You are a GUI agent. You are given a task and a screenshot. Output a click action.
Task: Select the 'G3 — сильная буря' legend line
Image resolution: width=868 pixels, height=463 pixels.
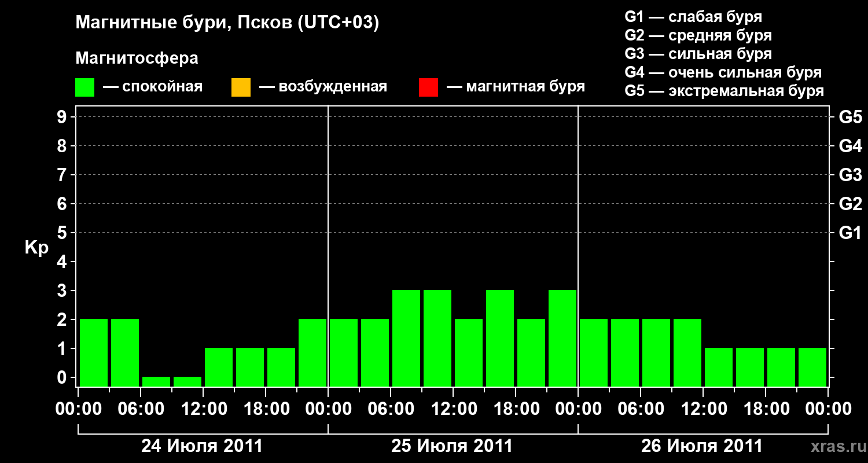[698, 54]
